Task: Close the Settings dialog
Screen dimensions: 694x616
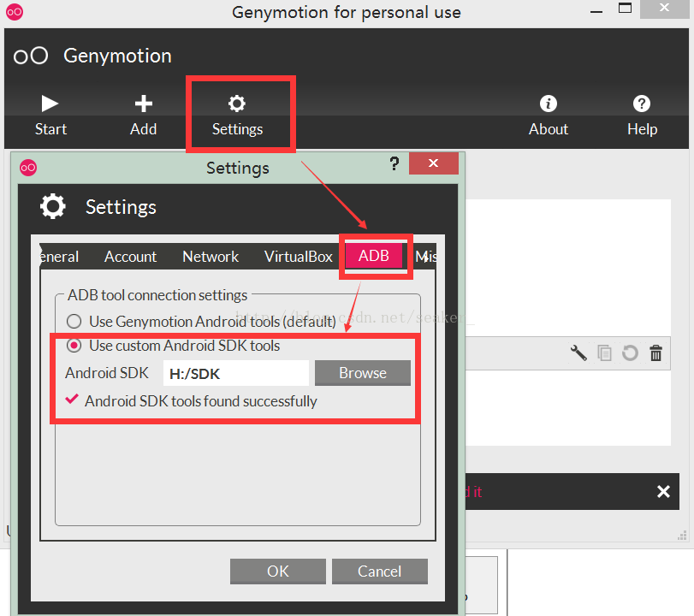Action: (433, 163)
